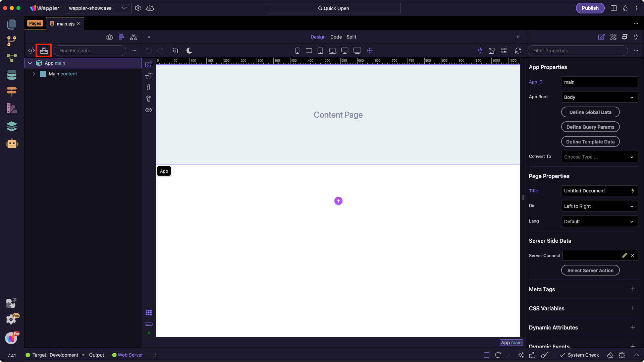
Task: Click the text editing tool in canvas sidebar
Action: click(149, 76)
